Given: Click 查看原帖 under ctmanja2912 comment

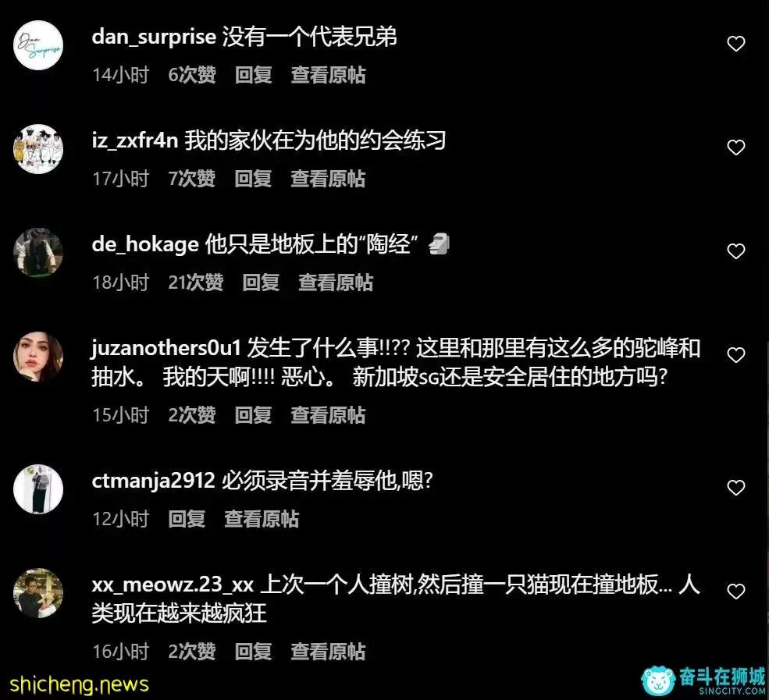Looking at the screenshot, I should tap(262, 519).
